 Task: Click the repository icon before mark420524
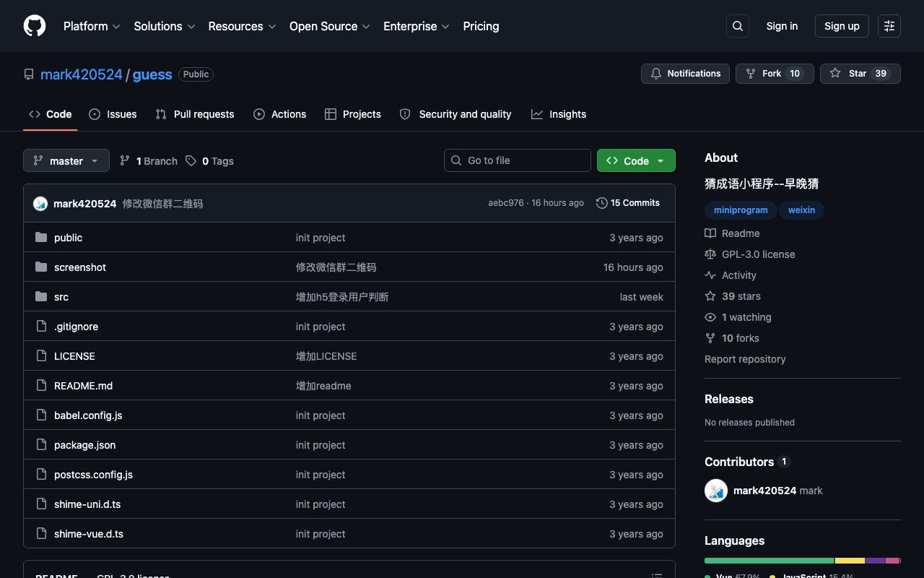(29, 74)
